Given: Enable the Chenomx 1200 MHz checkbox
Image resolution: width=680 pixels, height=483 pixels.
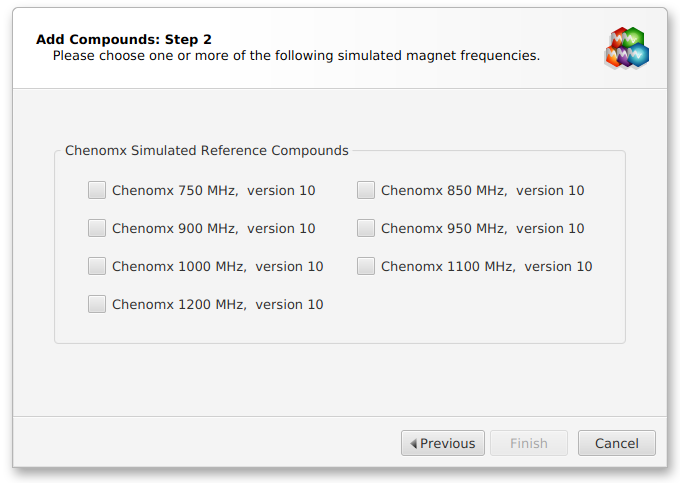Looking at the screenshot, I should (97, 304).
